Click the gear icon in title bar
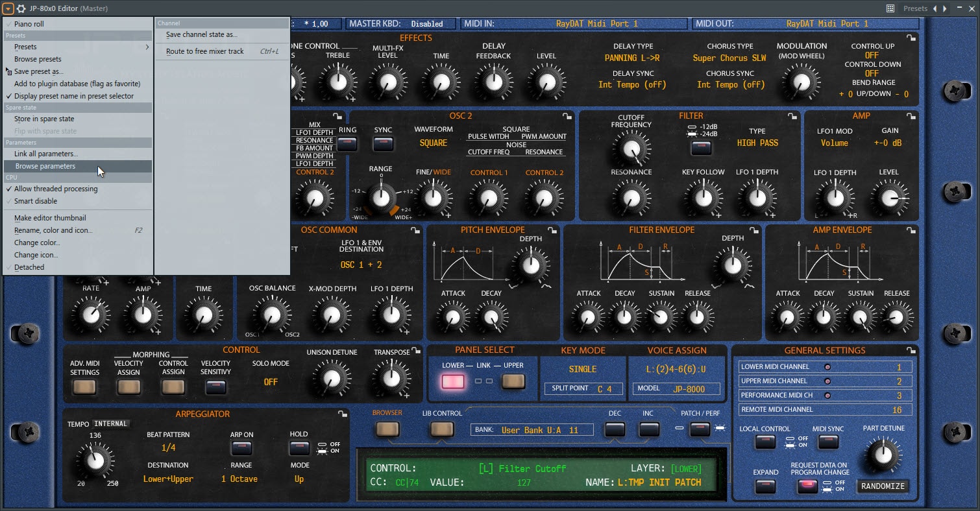 point(21,8)
